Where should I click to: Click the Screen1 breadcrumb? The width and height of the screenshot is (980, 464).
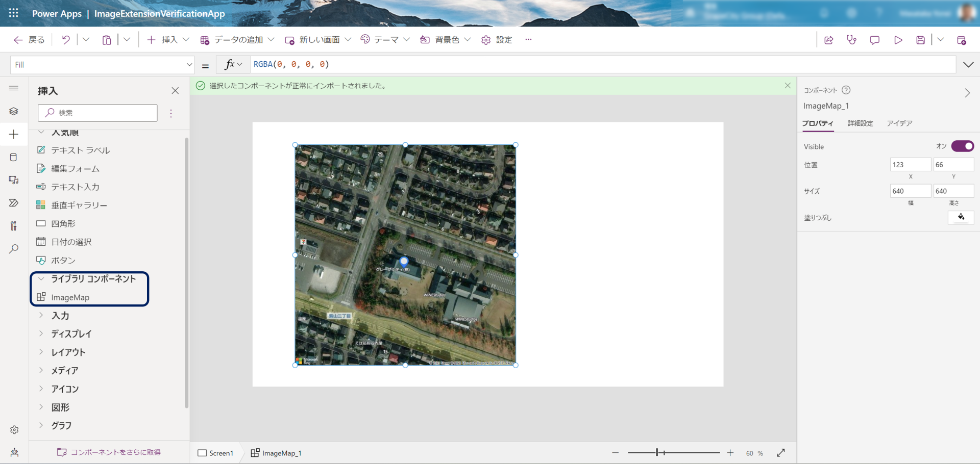pos(216,453)
